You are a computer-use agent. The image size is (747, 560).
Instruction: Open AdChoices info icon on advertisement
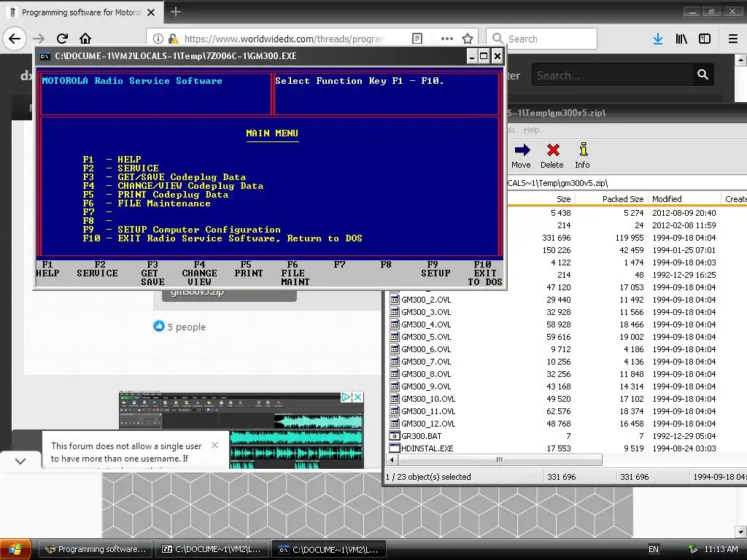[347, 397]
